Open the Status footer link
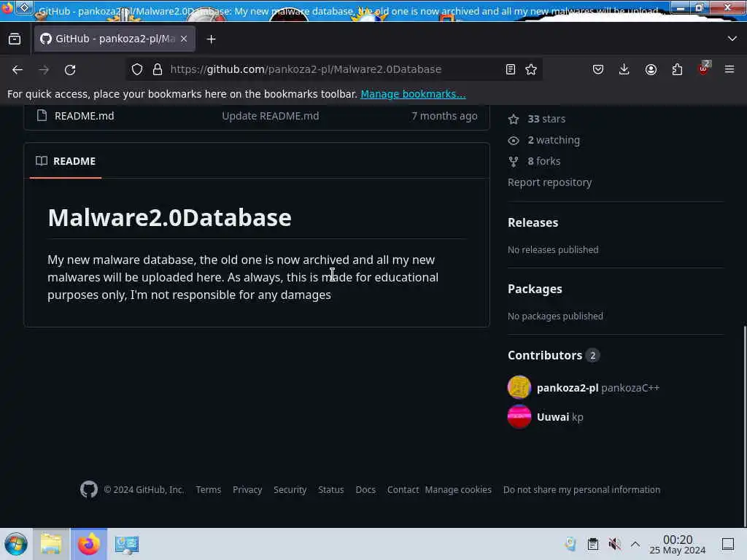Image resolution: width=747 pixels, height=560 pixels. point(331,489)
